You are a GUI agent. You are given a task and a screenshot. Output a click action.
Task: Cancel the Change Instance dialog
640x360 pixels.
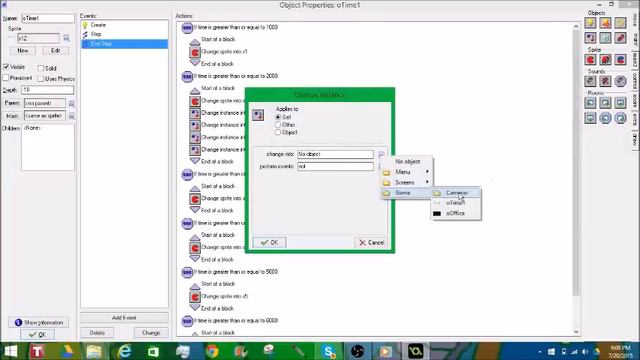371,242
